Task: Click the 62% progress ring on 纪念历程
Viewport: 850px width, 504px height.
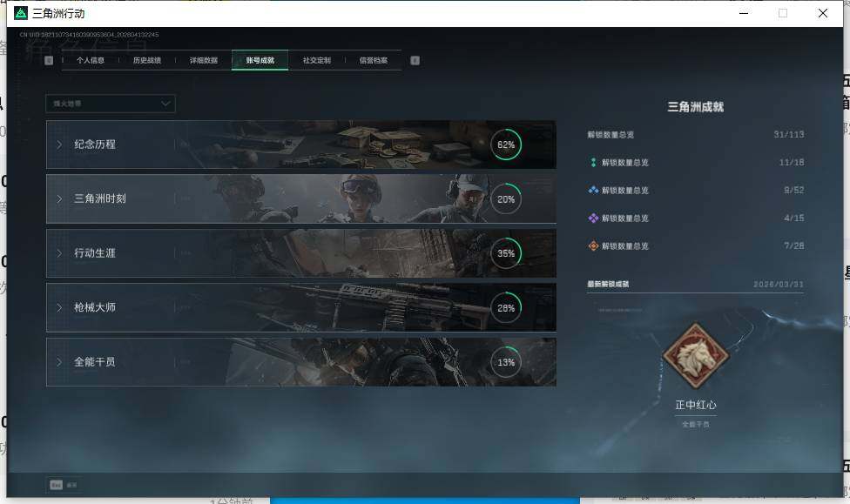Action: pos(506,144)
